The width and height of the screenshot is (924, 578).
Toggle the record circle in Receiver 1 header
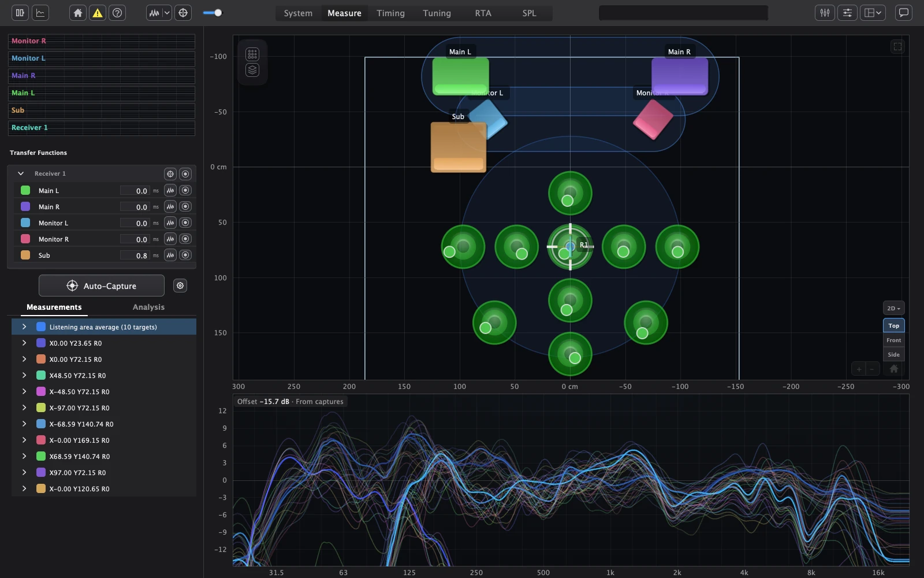tap(185, 173)
